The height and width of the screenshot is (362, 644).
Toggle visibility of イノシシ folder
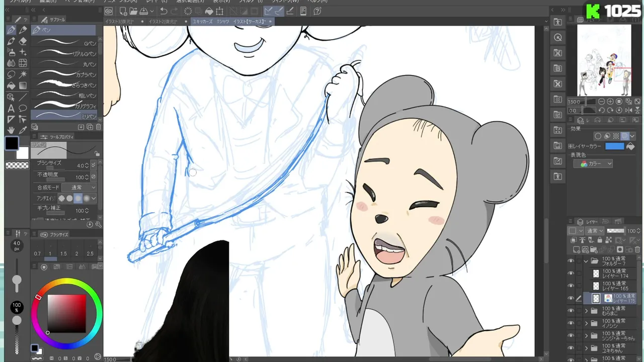[x=571, y=323]
